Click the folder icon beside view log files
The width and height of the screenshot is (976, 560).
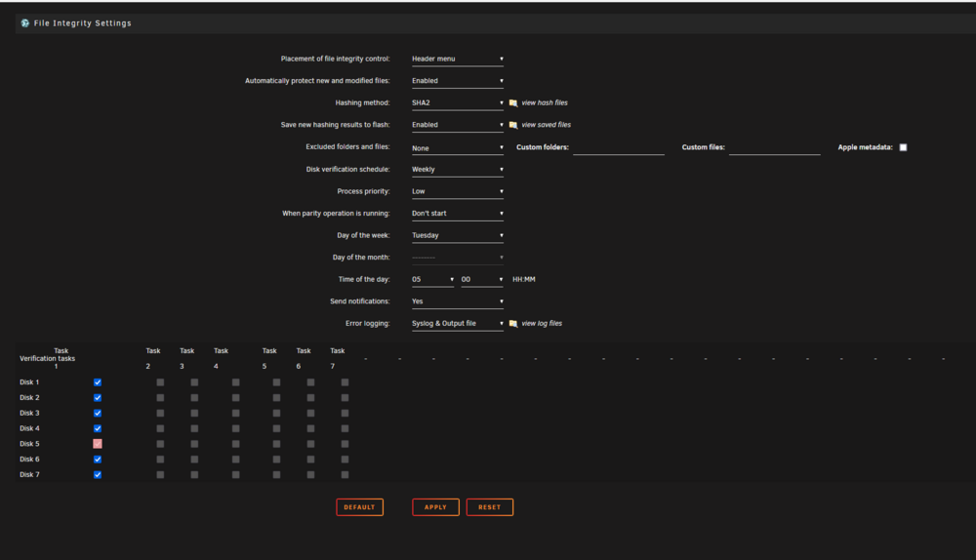pos(513,324)
